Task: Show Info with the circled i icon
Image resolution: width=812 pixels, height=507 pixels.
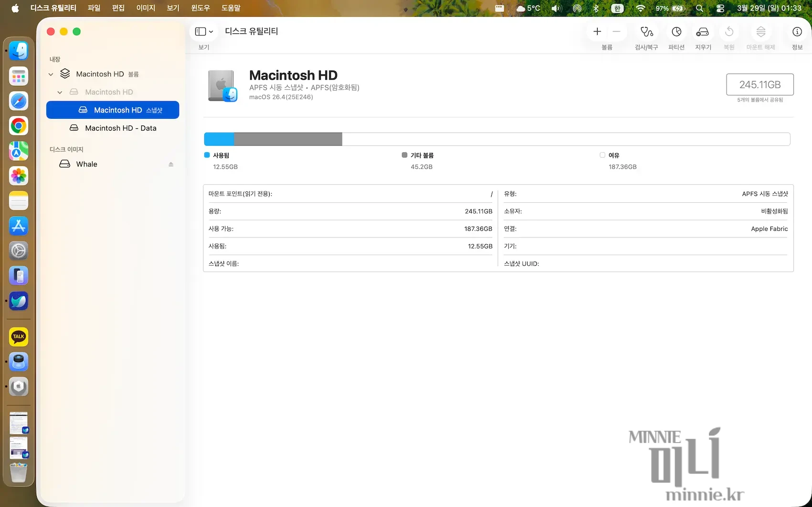Action: coord(797,32)
